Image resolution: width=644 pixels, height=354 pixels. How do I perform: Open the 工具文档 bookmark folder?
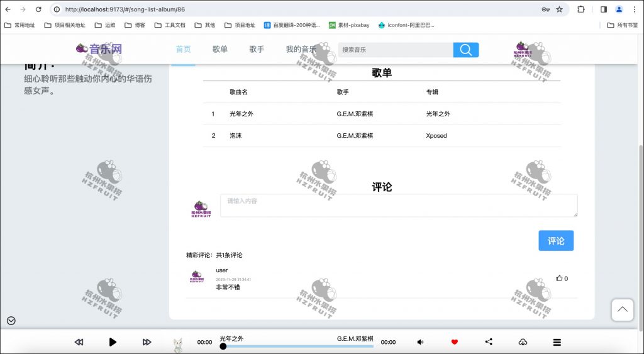(170, 25)
